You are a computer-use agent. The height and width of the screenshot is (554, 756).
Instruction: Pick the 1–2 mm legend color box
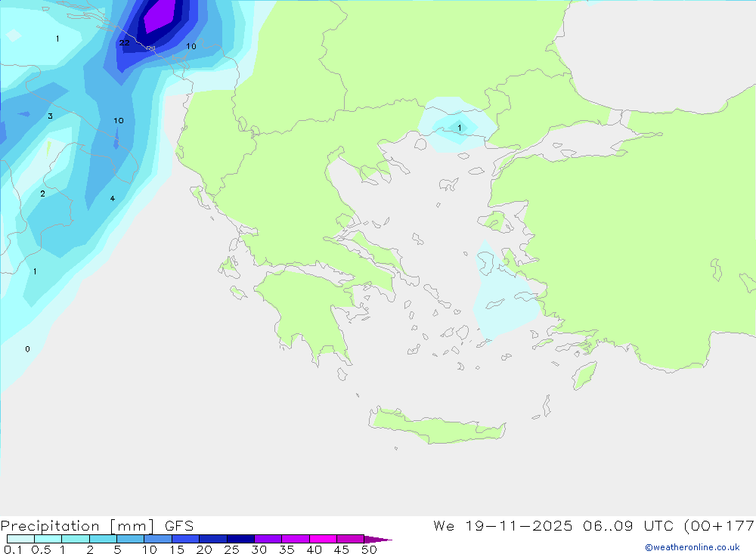(76, 539)
